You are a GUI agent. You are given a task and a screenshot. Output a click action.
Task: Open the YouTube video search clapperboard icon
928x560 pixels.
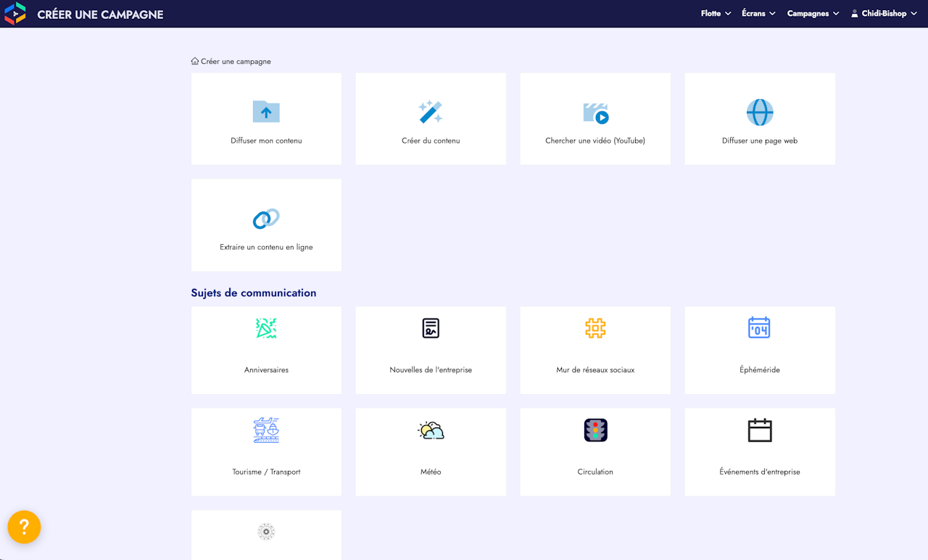(595, 113)
